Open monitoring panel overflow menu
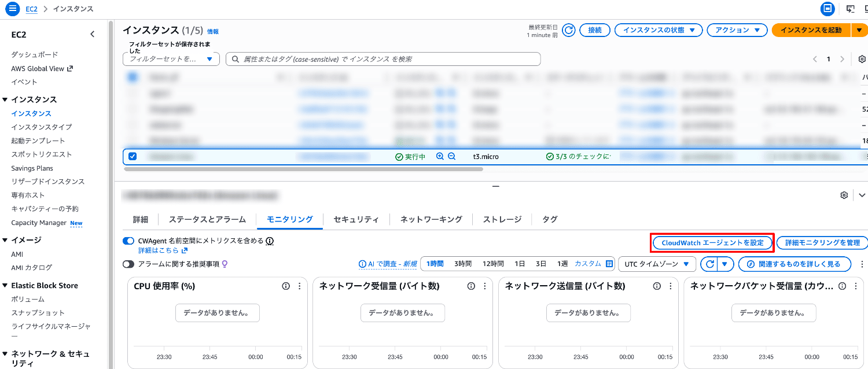This screenshot has width=868, height=369. 862,264
